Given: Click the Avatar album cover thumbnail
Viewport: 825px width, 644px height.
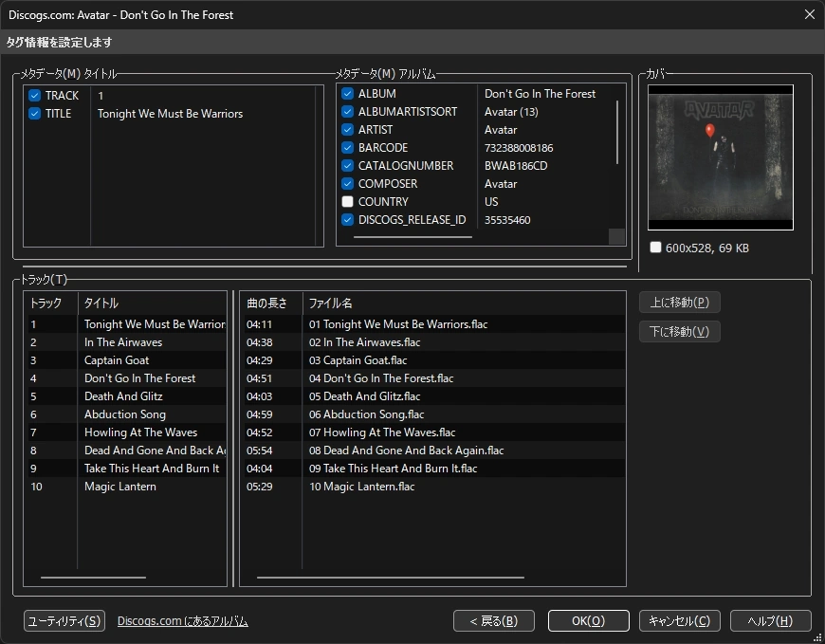Looking at the screenshot, I should point(721,156).
